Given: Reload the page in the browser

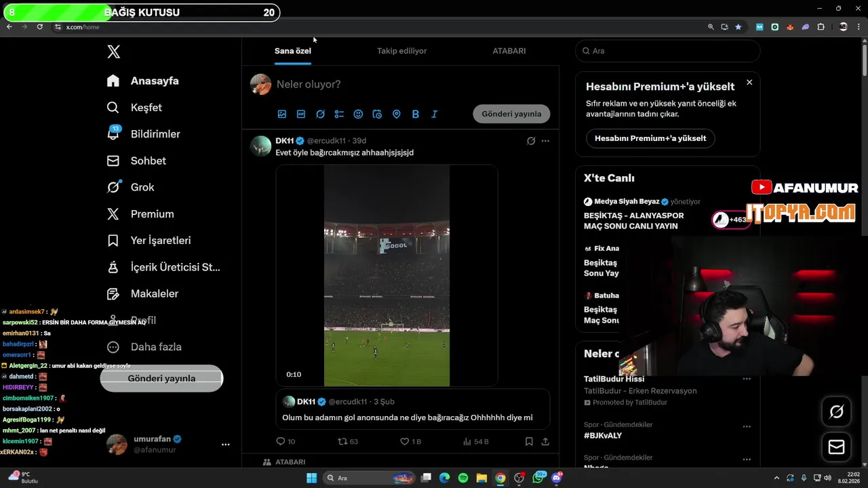Looking at the screenshot, I should tap(39, 26).
